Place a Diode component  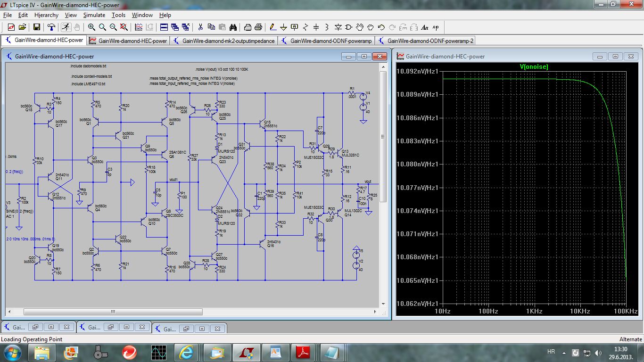point(338,27)
